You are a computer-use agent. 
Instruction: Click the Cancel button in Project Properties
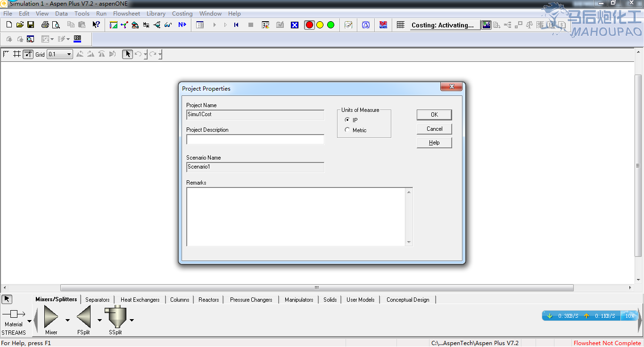click(434, 128)
